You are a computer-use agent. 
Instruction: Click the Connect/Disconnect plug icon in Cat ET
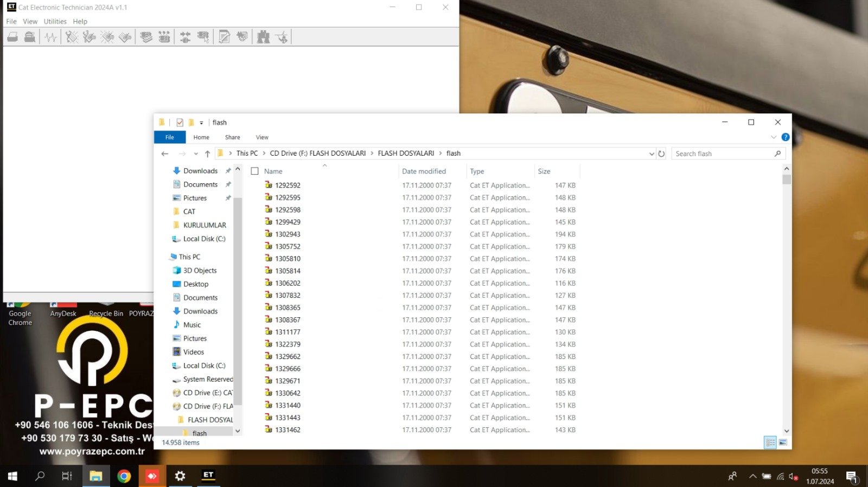point(186,37)
